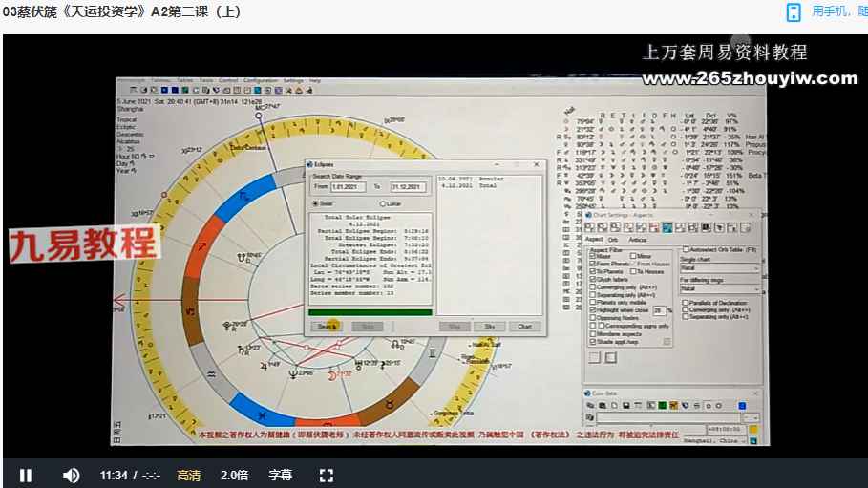868x488 pixels.
Task: Click the yellow icon in Core Data panel
Action: coord(753,430)
